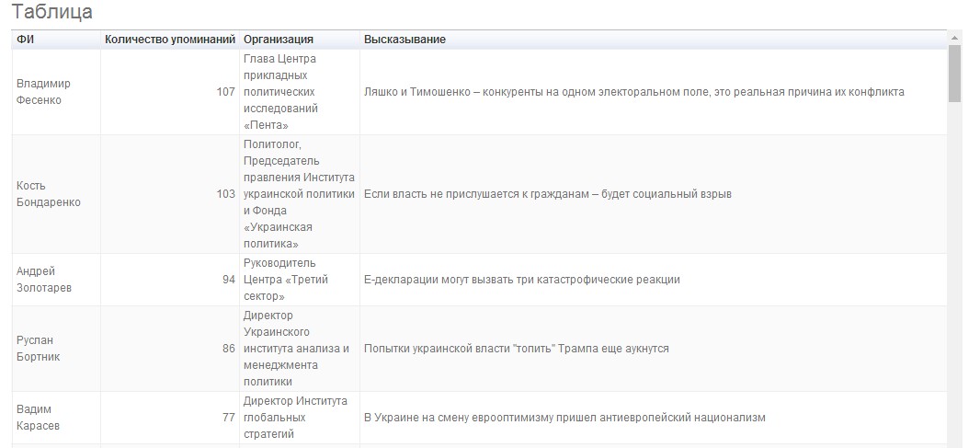The width and height of the screenshot is (980, 448).
Task: Click the scrollbar track below the thumb
Action: coord(954,276)
